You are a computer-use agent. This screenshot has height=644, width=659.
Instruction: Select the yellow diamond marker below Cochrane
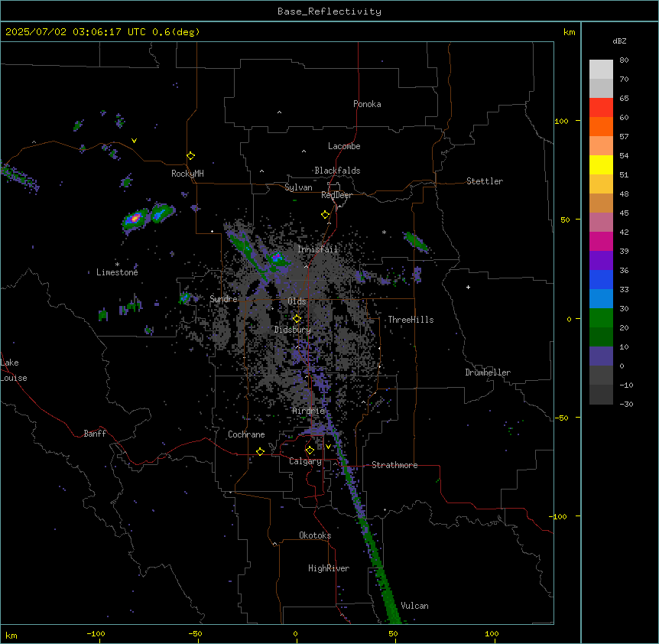260,451
